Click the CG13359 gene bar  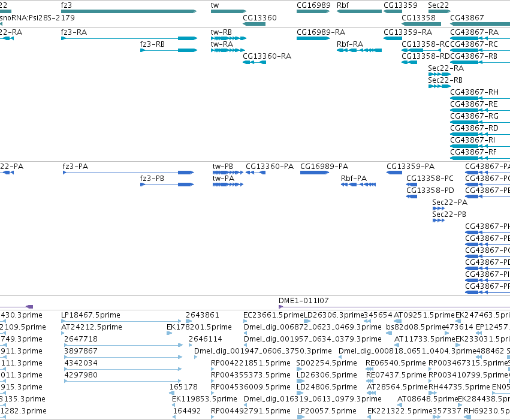tap(393, 11)
